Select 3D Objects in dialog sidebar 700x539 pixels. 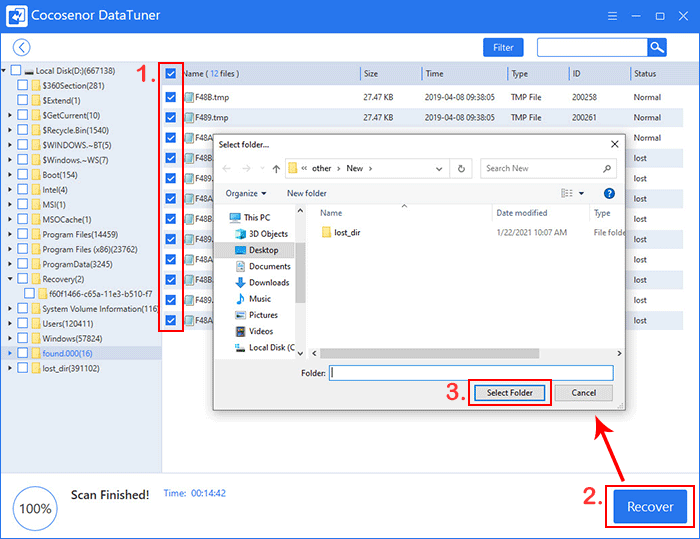[x=262, y=234]
